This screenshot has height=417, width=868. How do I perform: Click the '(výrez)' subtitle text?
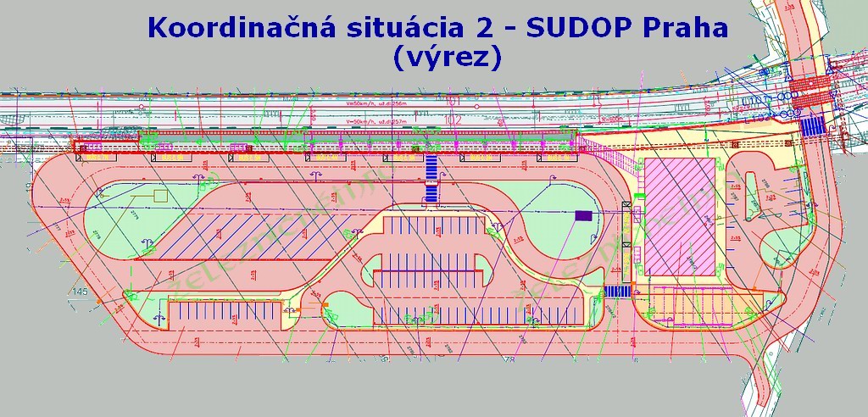446,58
